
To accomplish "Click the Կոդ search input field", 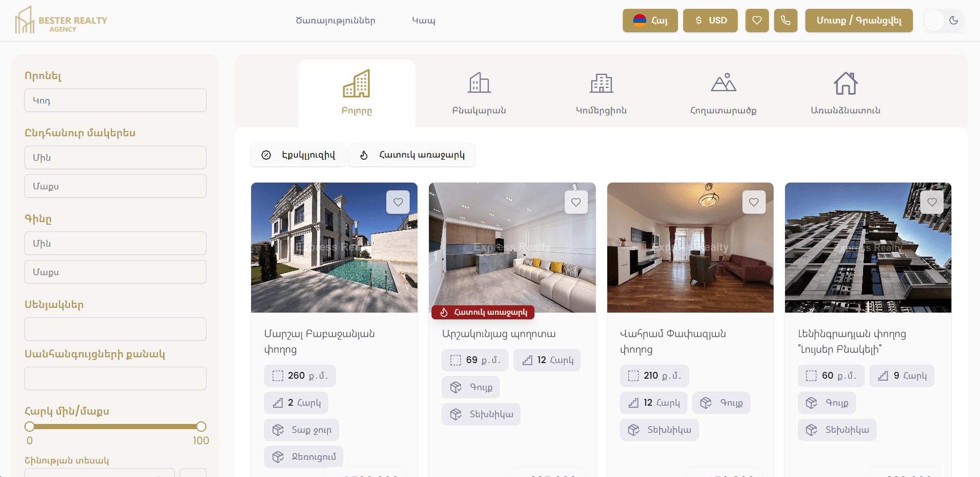I will click(x=115, y=100).
